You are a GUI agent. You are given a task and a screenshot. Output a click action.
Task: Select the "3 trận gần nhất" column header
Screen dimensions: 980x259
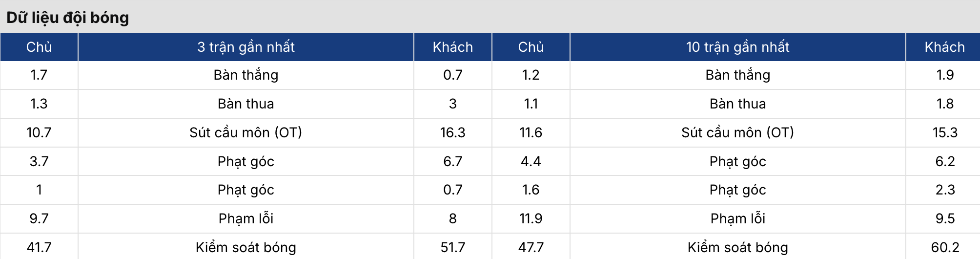[x=246, y=47]
